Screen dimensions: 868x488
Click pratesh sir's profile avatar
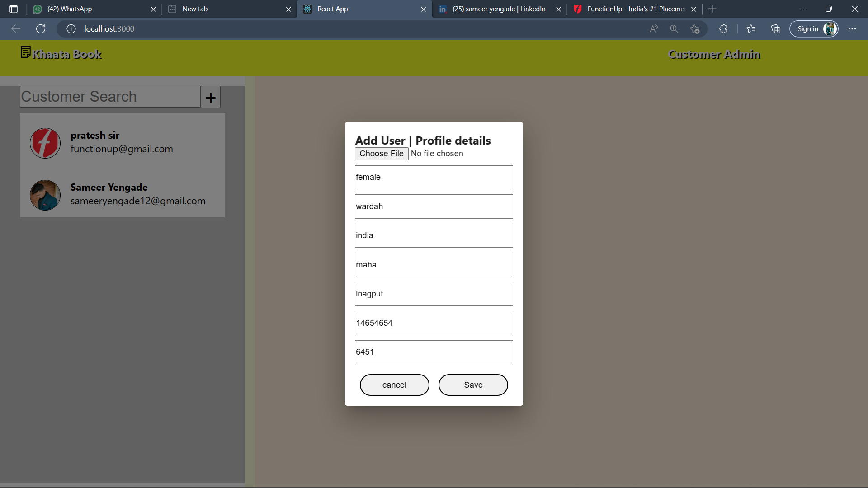pos(45,143)
